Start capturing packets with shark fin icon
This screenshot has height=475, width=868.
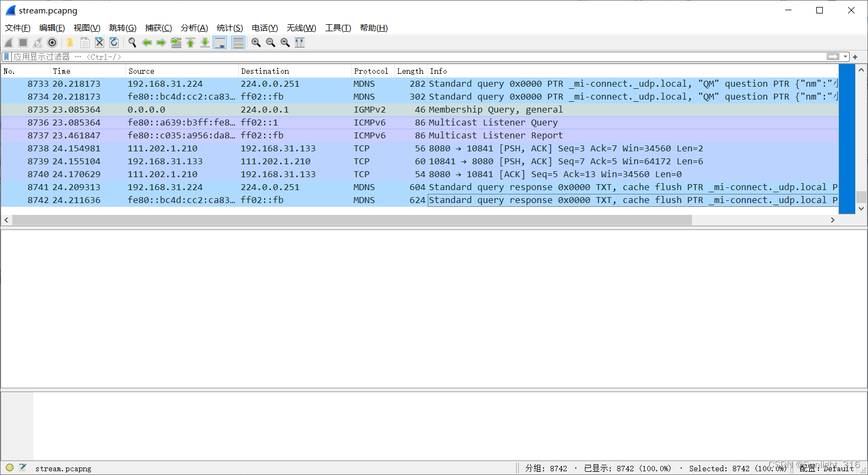[9, 43]
